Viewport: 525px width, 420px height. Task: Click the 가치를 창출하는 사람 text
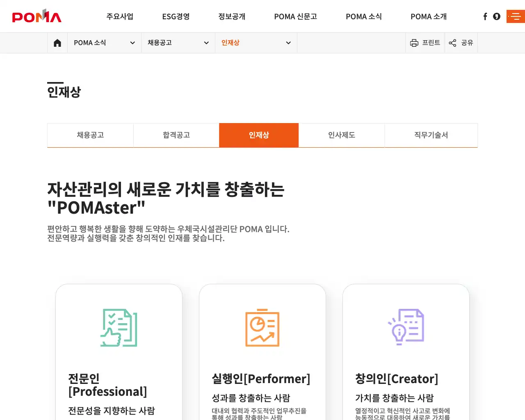(395, 398)
